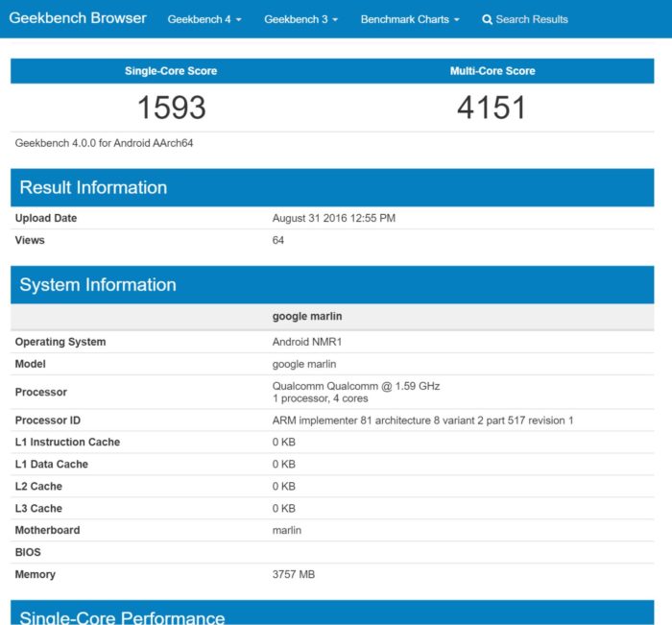Viewport: 672px width, 625px height.
Task: Click the Motherboard label
Action: tap(47, 530)
